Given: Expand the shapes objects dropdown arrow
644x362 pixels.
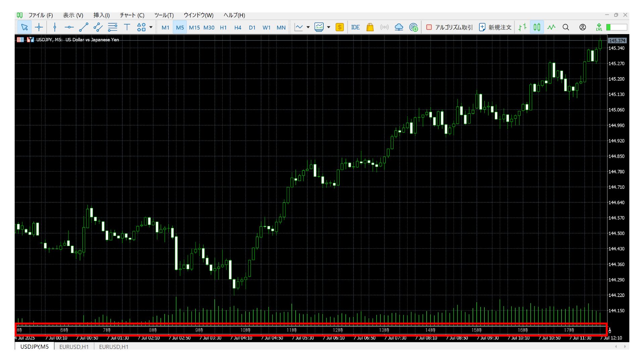Looking at the screenshot, I should pos(151,27).
